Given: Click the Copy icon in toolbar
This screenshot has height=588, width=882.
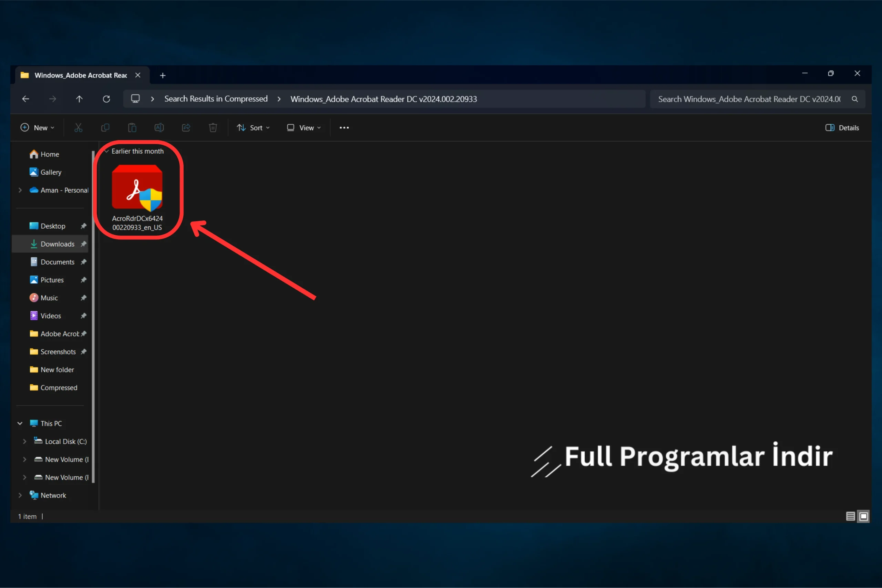Looking at the screenshot, I should click(105, 128).
